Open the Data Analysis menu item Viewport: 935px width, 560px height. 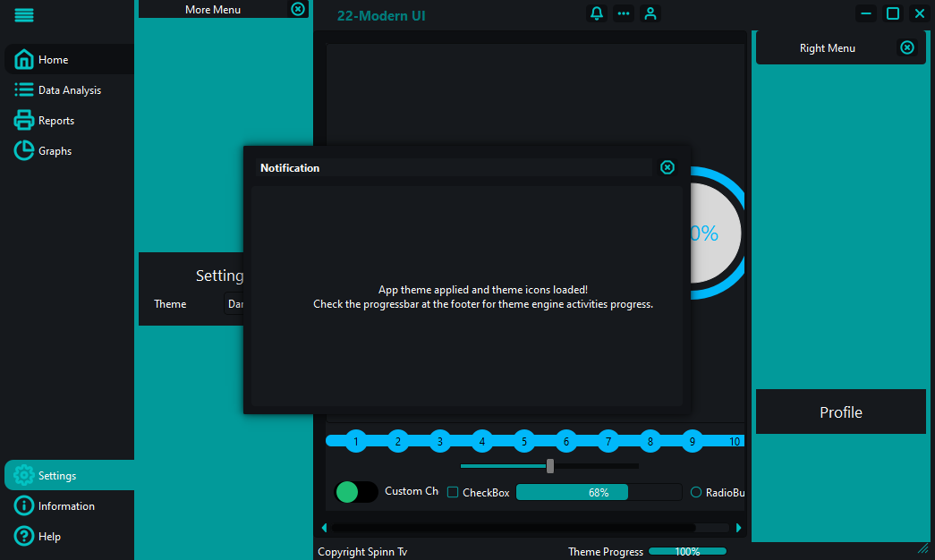tap(69, 90)
